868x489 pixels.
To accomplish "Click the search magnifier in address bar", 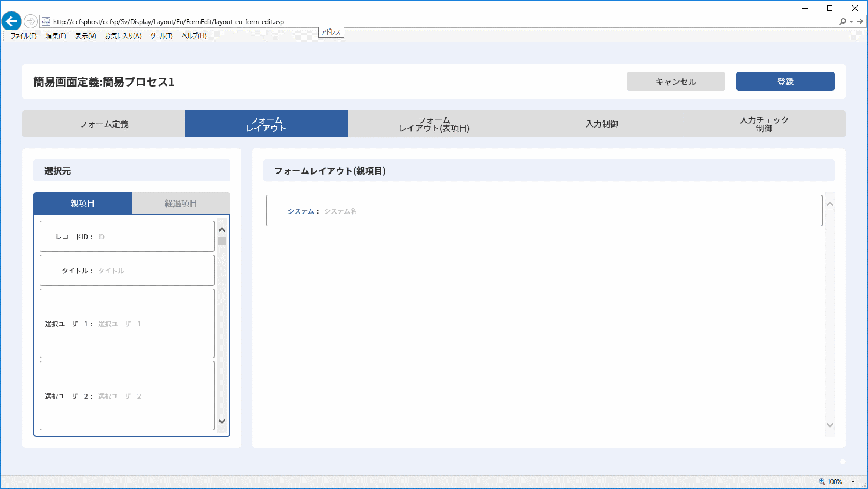I will click(842, 21).
